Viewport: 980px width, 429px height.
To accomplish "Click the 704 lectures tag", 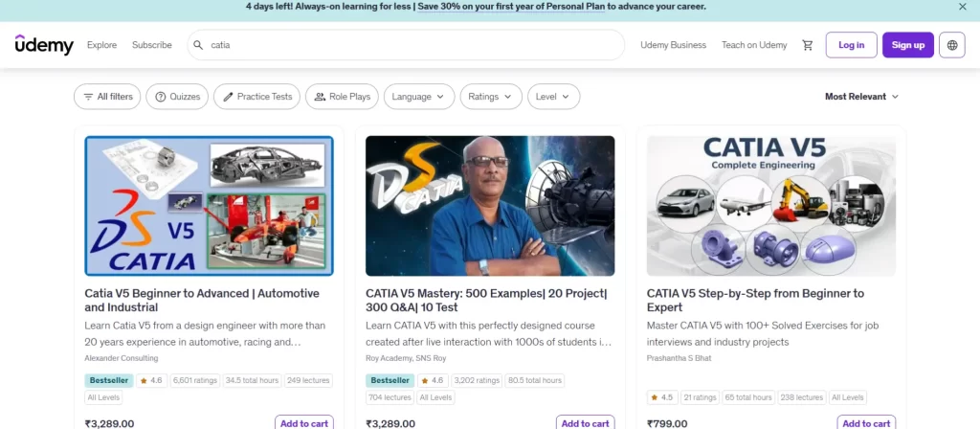I will 390,397.
